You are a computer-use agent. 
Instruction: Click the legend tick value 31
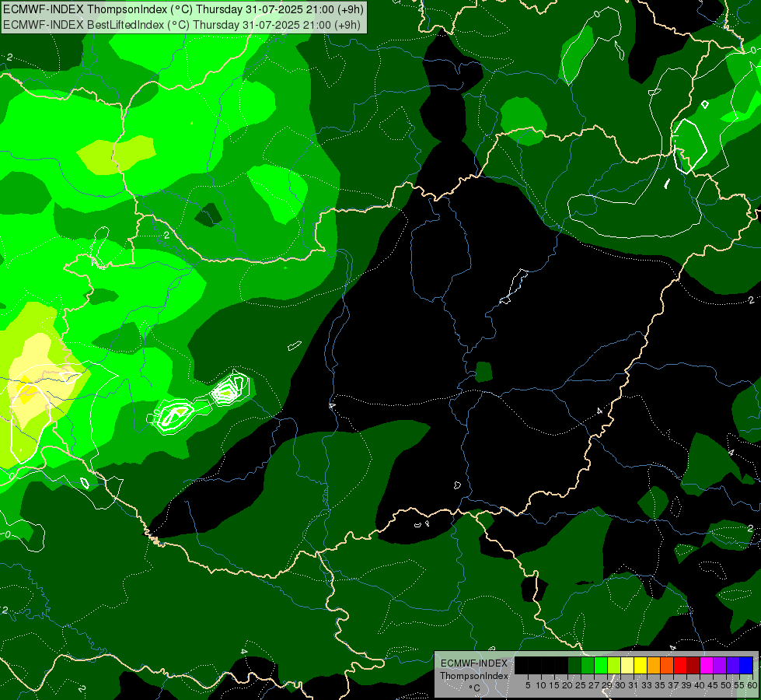[x=634, y=685]
